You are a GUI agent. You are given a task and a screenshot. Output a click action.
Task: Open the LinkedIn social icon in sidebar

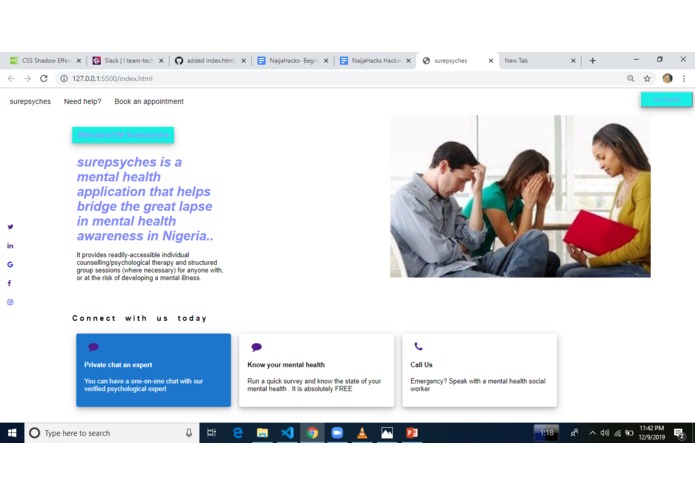coord(10,246)
